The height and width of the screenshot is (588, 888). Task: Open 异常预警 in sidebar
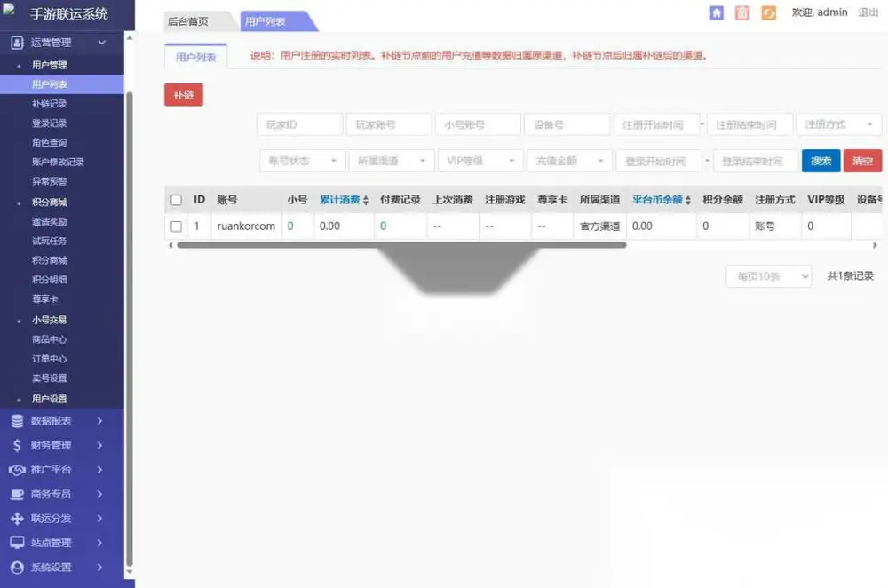[x=50, y=181]
